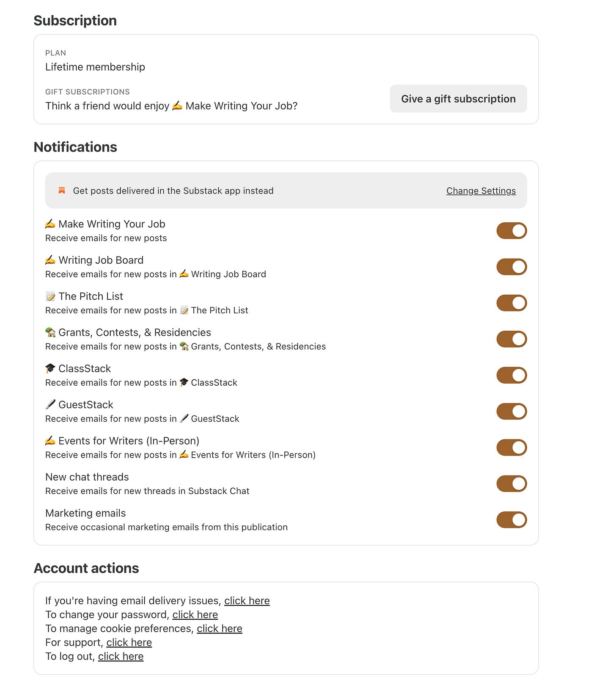616x699 pixels.
Task: Follow the change your password link
Action: point(195,615)
